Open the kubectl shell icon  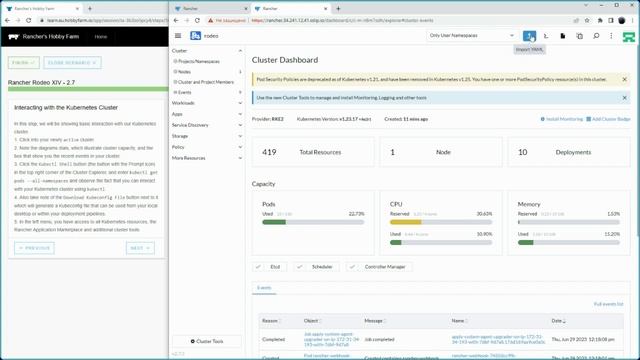pyautogui.click(x=546, y=36)
